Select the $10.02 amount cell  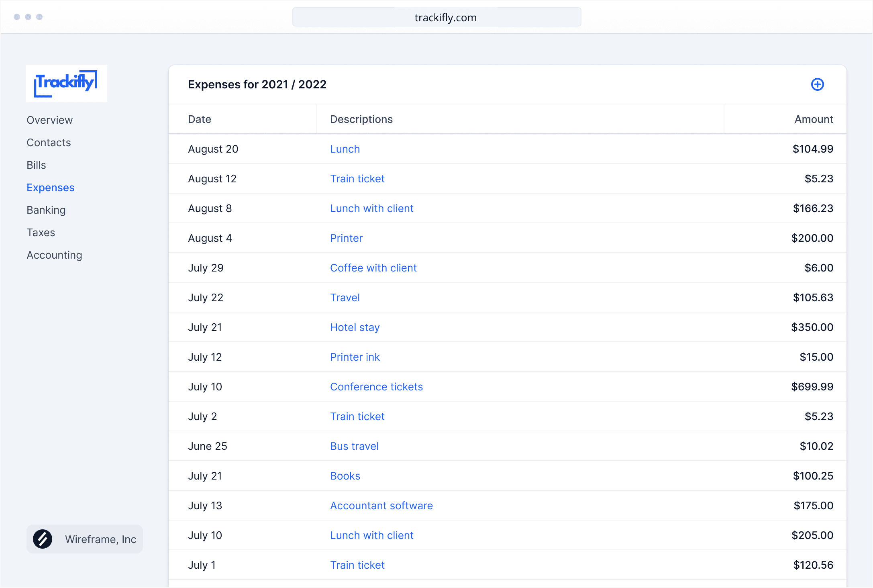point(817,446)
